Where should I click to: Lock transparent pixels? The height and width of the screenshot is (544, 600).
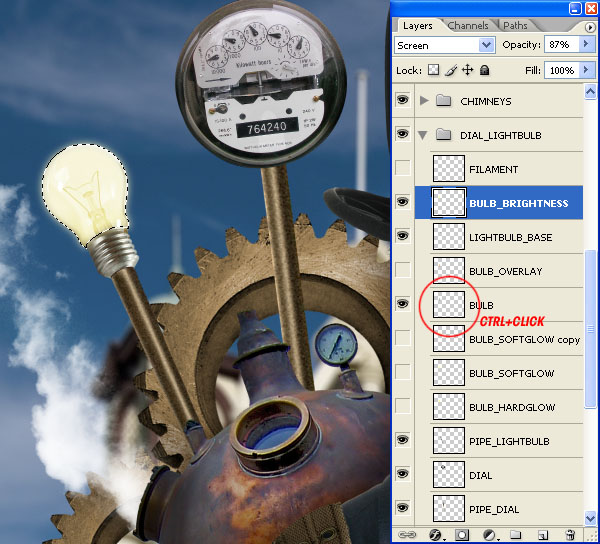pyautogui.click(x=433, y=70)
